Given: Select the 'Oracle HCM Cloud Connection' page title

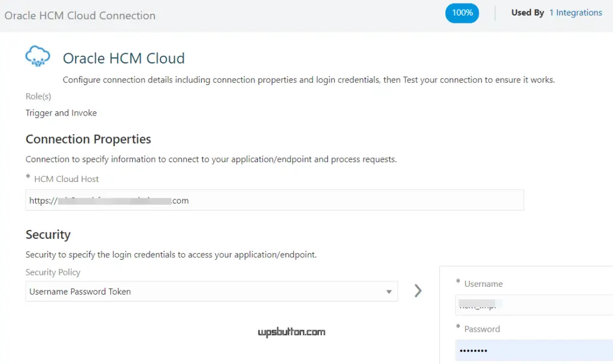Looking at the screenshot, I should tap(80, 16).
